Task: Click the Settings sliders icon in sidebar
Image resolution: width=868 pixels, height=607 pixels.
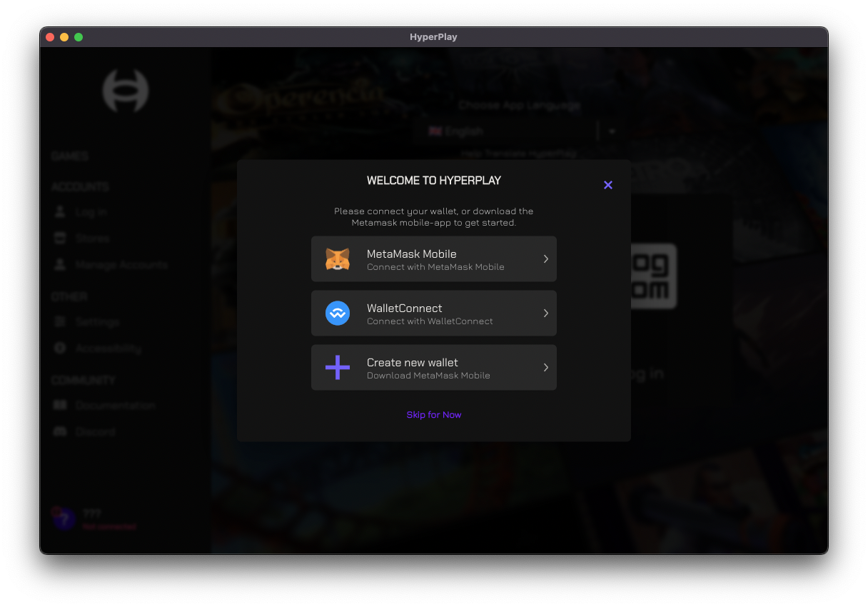Action: (x=61, y=322)
